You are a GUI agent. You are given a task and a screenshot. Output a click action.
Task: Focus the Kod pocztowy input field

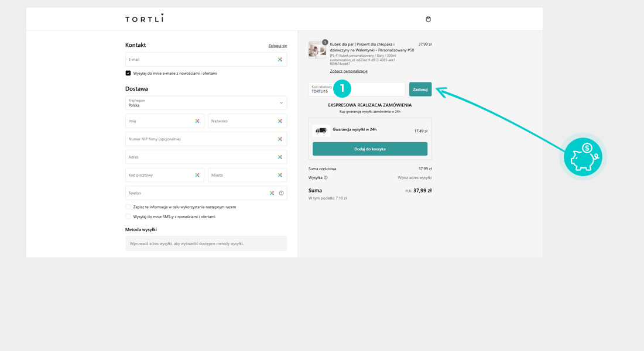click(x=159, y=175)
